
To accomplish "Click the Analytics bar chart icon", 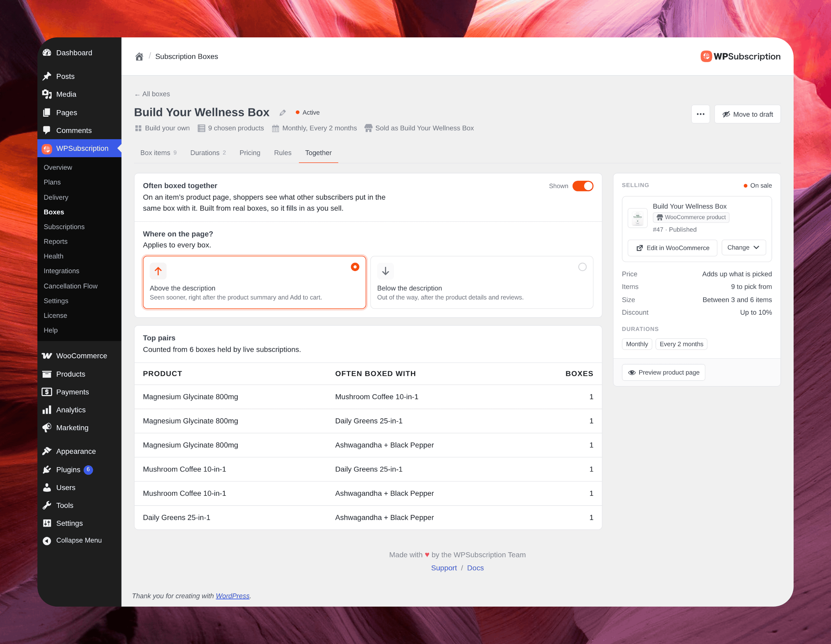I will tap(47, 410).
